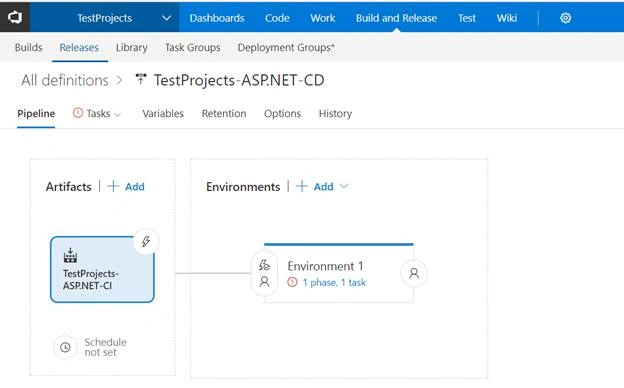The height and width of the screenshot is (388, 624).
Task: Open the Retention tab
Action: pyautogui.click(x=224, y=113)
